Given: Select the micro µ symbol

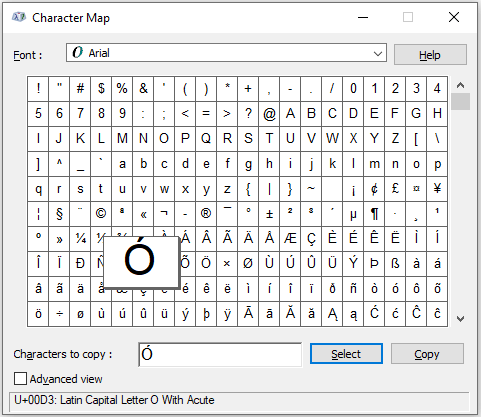Looking at the screenshot, I should [x=353, y=214].
